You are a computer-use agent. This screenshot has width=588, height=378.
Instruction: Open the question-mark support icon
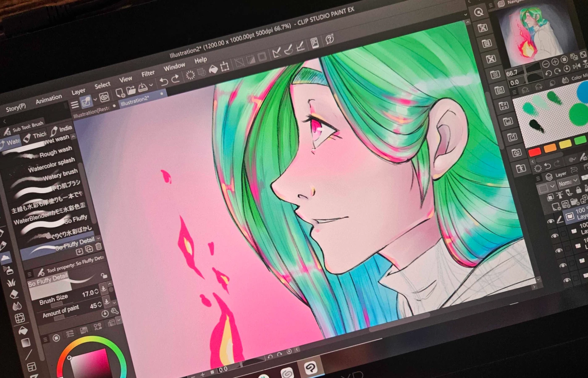point(330,39)
